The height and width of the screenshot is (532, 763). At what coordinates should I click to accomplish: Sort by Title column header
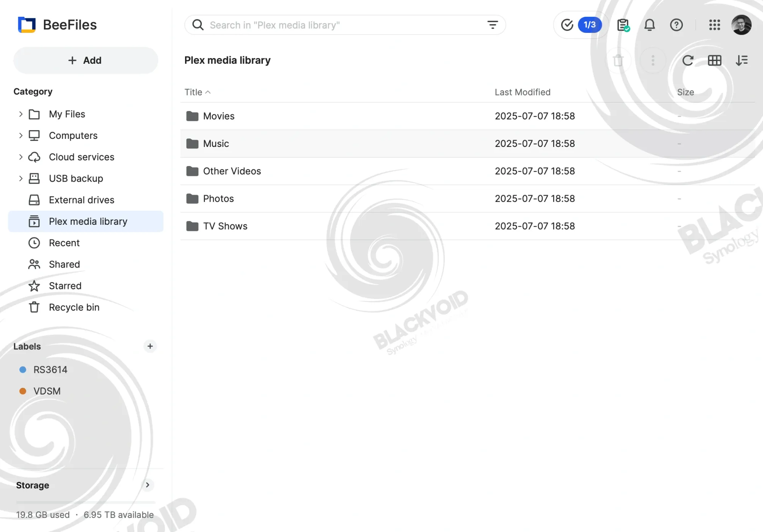197,92
